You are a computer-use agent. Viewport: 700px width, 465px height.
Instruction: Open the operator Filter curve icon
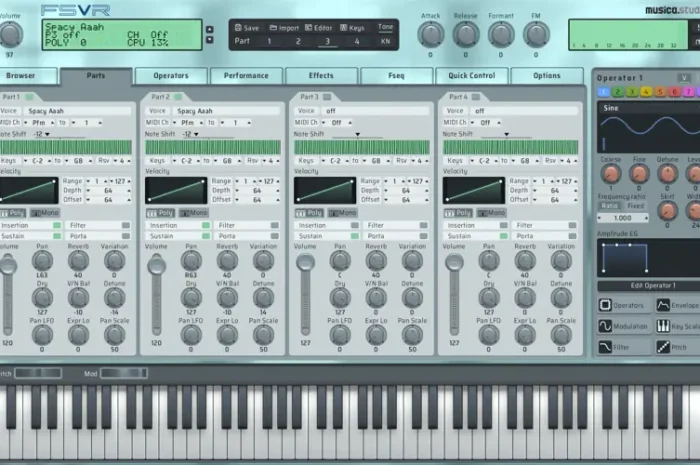(x=605, y=347)
